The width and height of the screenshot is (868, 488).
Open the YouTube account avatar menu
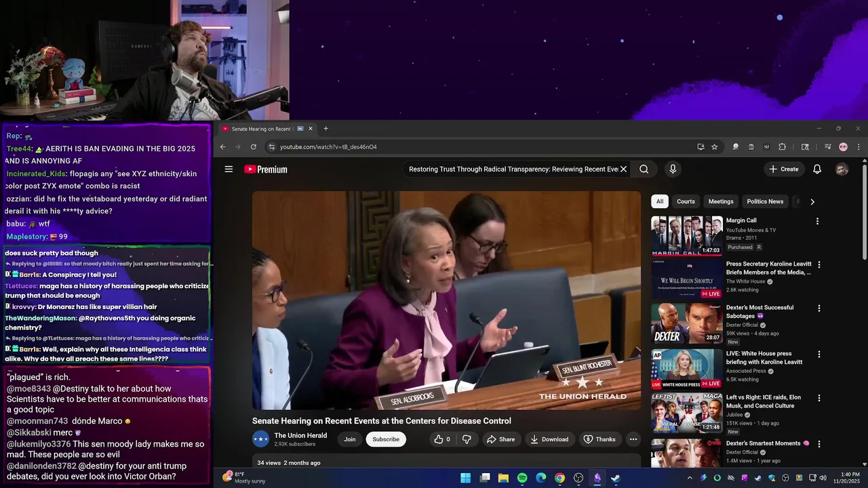tap(842, 169)
